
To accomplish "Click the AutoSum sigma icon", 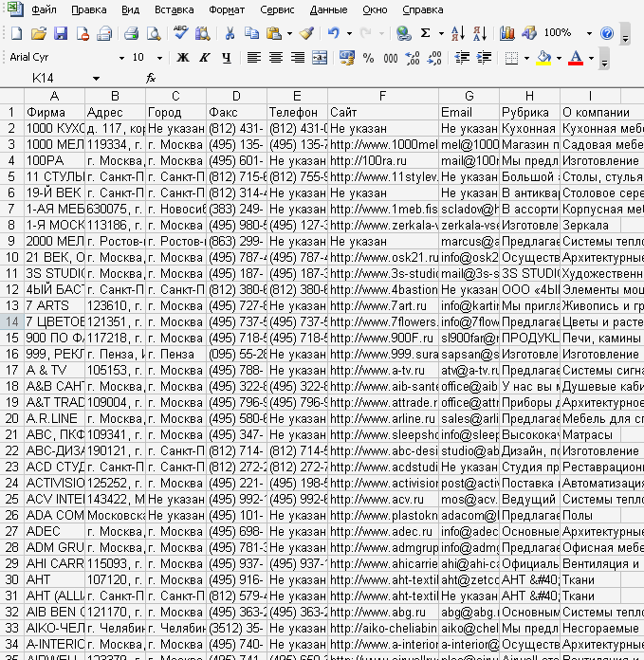I will point(426,33).
